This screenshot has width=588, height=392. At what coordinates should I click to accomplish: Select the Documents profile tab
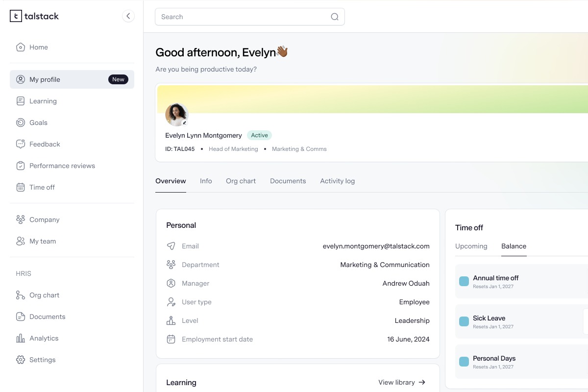[288, 181]
